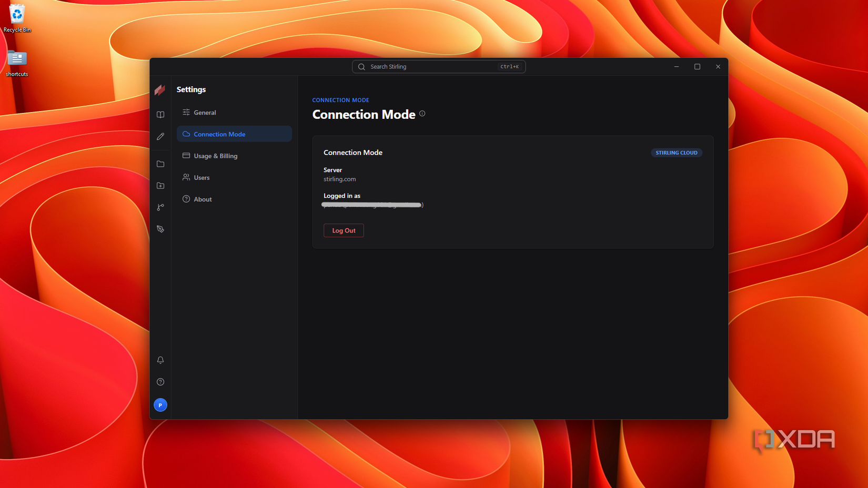868x488 pixels.
Task: Open the git branch icon in the sidebar
Action: click(160, 207)
